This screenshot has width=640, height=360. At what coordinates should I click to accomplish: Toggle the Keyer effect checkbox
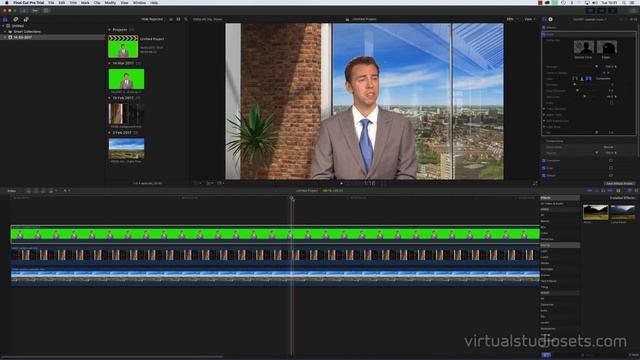[544, 34]
